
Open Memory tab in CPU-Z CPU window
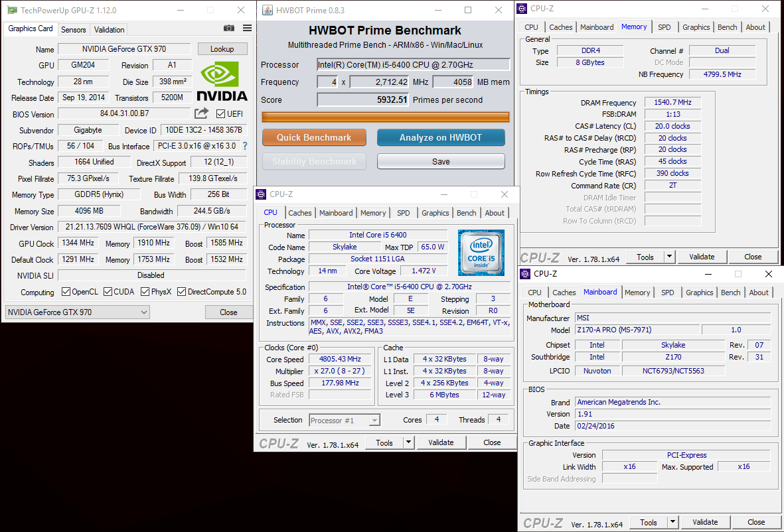pyautogui.click(x=373, y=213)
